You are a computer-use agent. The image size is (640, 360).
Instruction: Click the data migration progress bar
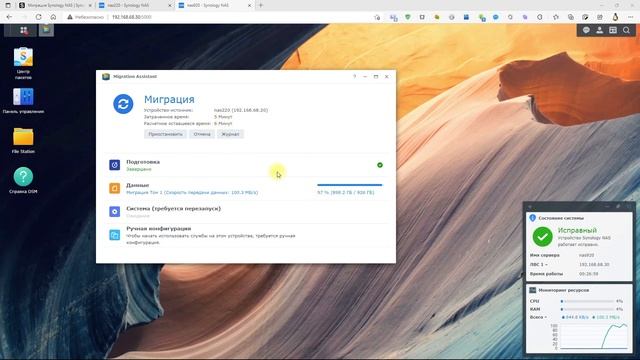click(350, 185)
